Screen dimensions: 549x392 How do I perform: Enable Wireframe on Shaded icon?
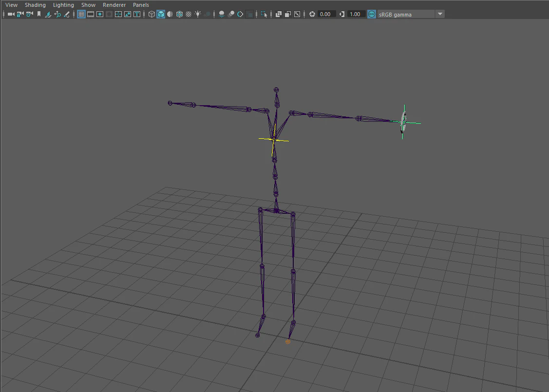tap(179, 14)
